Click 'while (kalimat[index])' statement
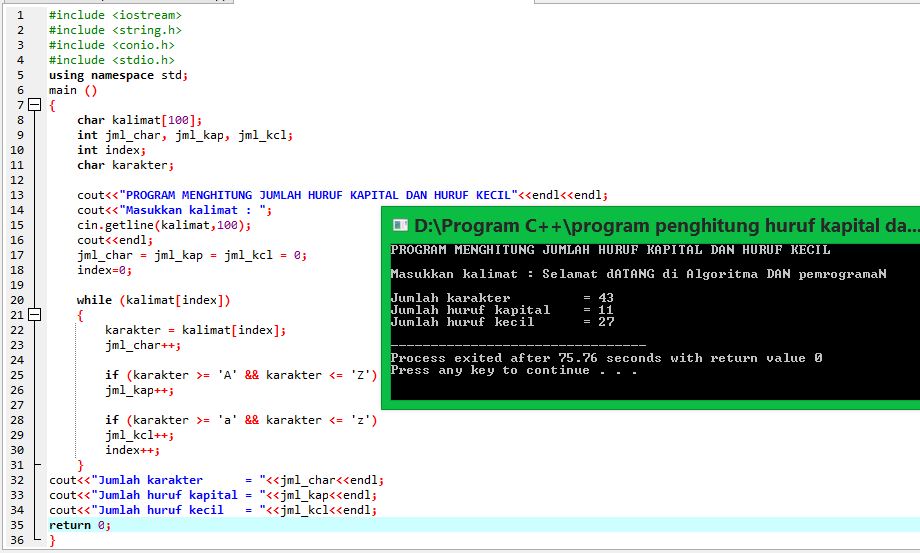The height and width of the screenshot is (553, 920). 154,300
